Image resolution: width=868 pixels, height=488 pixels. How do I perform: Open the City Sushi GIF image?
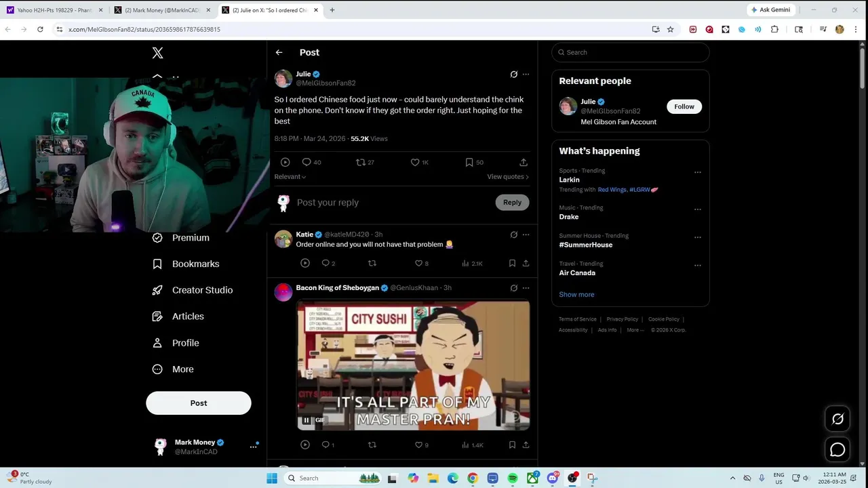click(x=413, y=365)
